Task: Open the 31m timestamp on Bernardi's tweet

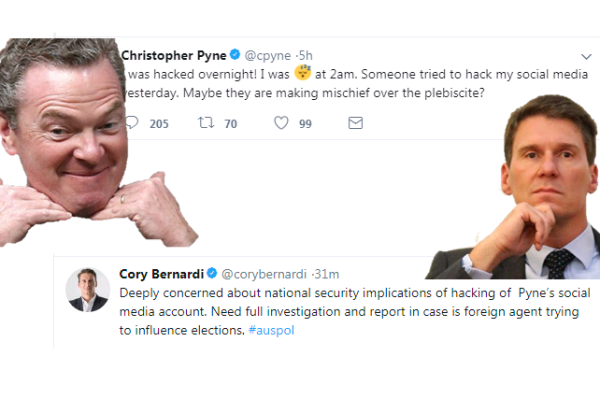Action: [x=327, y=274]
